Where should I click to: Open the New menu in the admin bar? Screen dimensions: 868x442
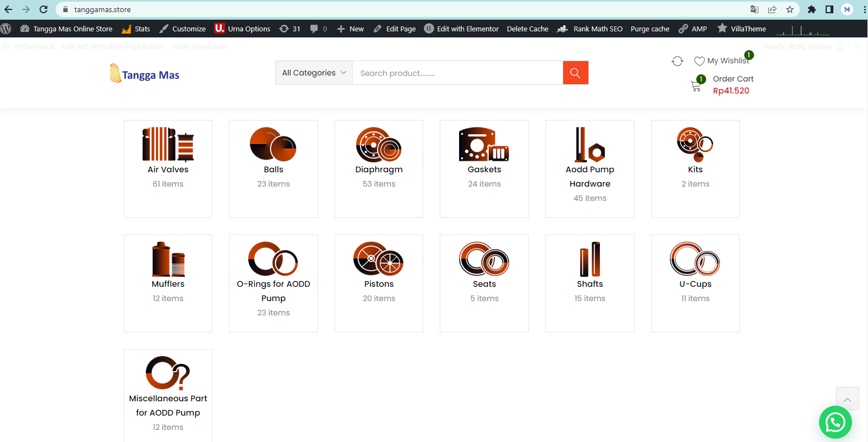pos(350,29)
